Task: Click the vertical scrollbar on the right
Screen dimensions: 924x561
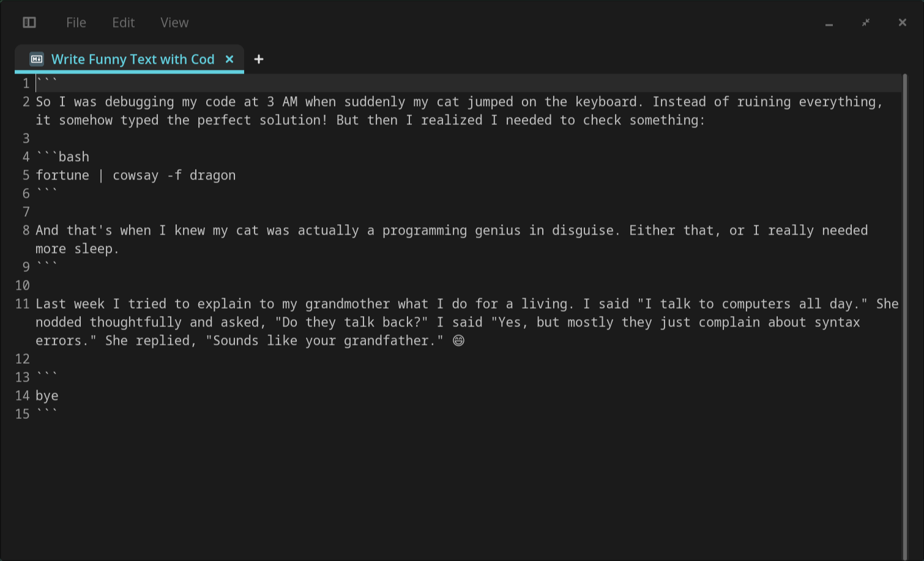Action: [905, 306]
